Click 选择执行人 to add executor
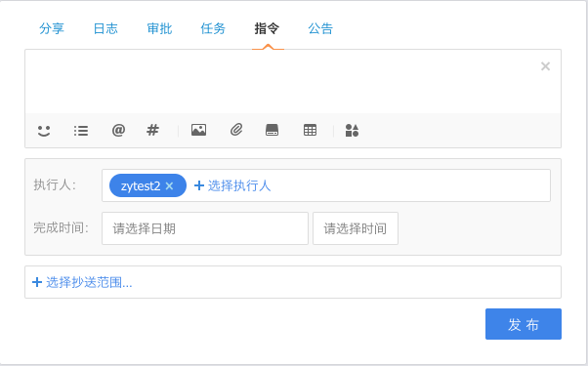The image size is (588, 366). 232,185
